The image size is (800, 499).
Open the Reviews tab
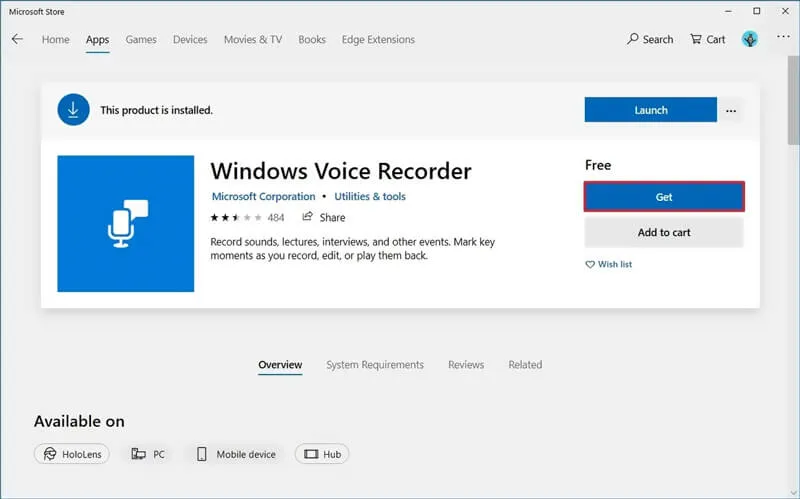[466, 365]
